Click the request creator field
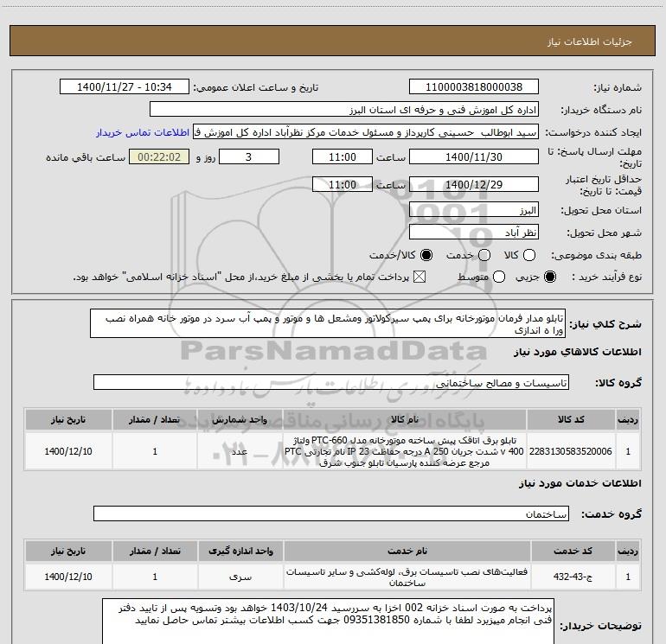 366,131
